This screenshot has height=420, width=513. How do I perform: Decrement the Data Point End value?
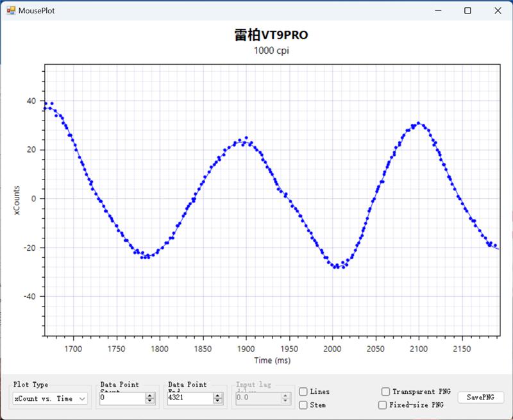click(x=218, y=401)
